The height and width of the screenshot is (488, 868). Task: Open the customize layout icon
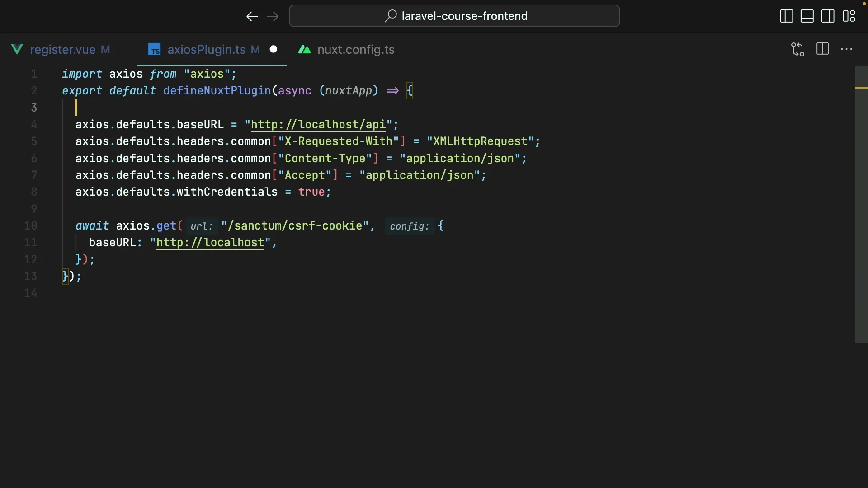click(x=849, y=16)
